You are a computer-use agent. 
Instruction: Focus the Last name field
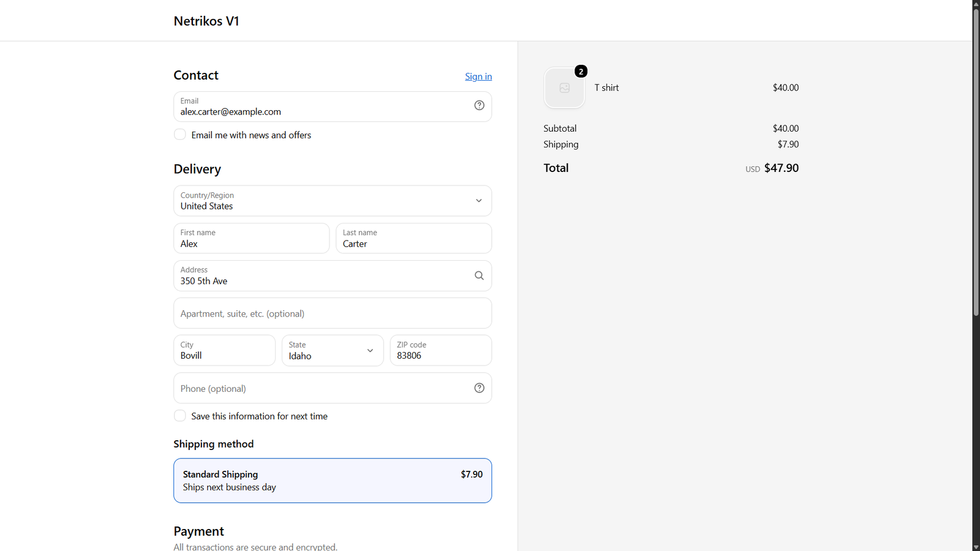[413, 238]
